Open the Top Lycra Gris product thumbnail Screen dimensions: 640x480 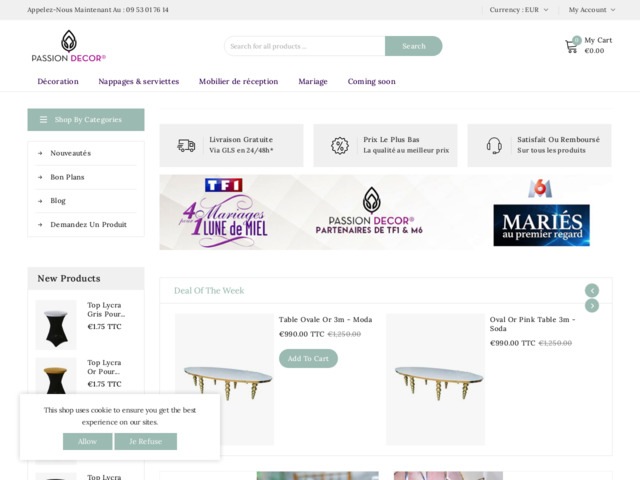[56, 325]
